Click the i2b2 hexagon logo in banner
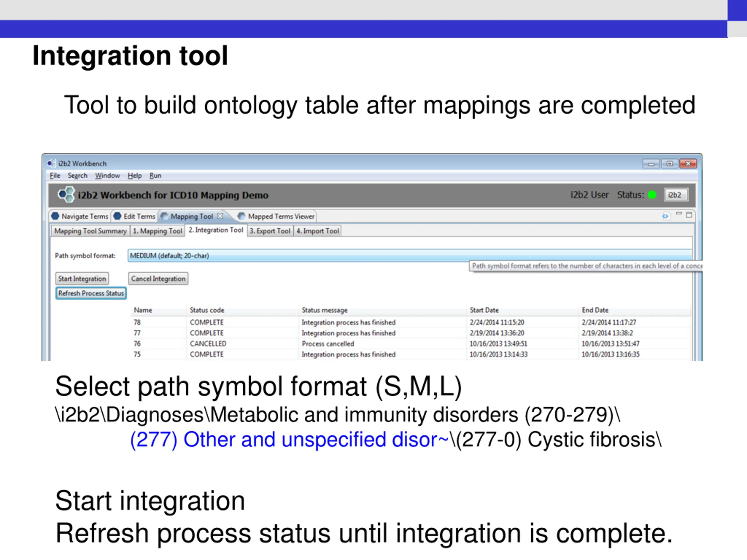 66,195
